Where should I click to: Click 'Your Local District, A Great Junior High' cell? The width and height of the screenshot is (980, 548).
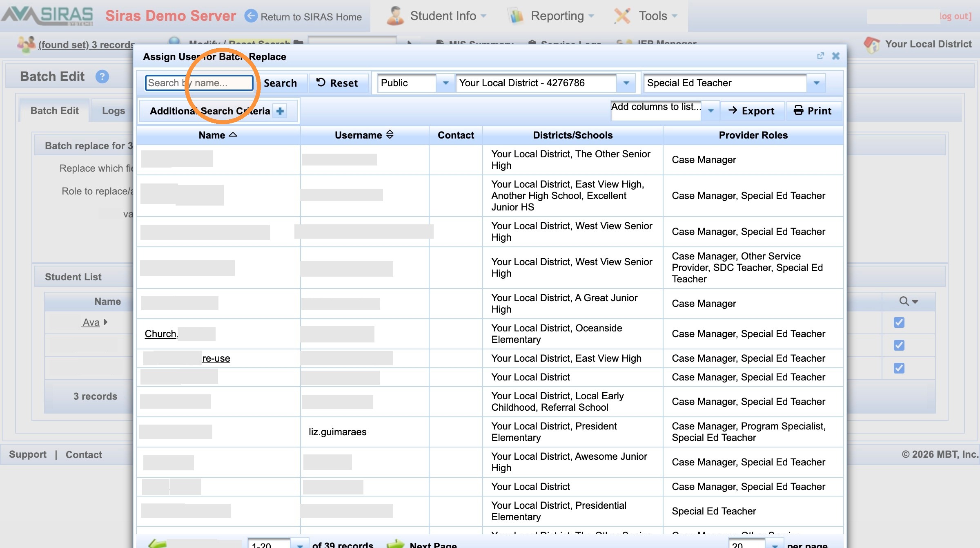572,304
